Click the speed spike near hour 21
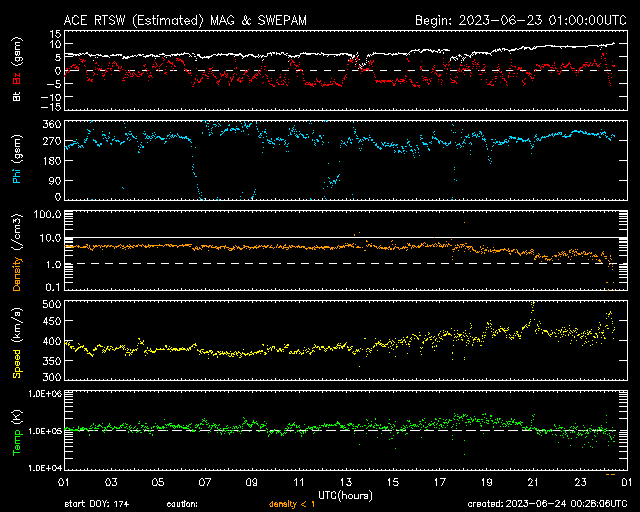Screen dimensions: 640x512 [532, 304]
